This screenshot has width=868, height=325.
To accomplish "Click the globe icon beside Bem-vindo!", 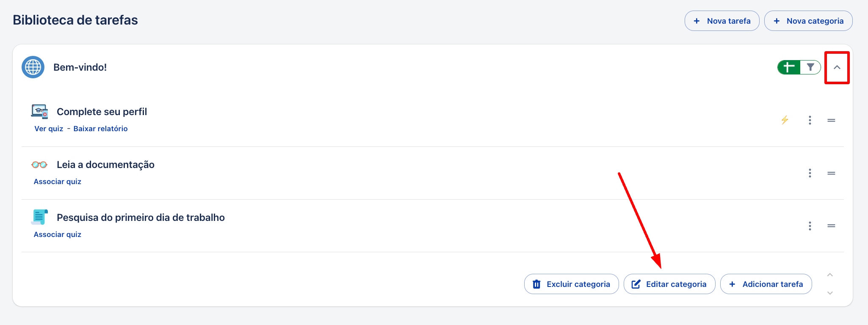I will point(33,67).
